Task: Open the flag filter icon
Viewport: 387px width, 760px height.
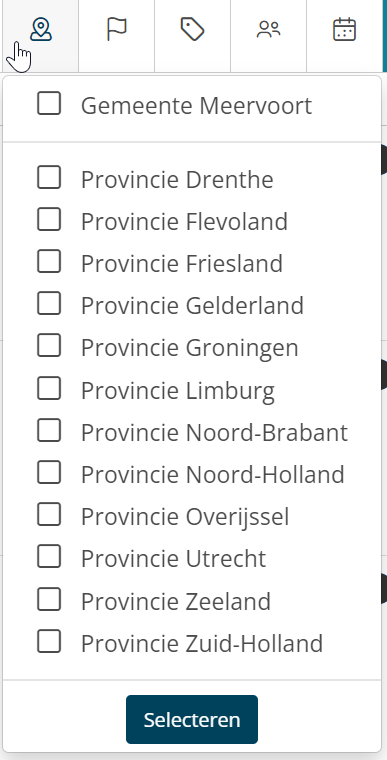Action: coord(116,30)
